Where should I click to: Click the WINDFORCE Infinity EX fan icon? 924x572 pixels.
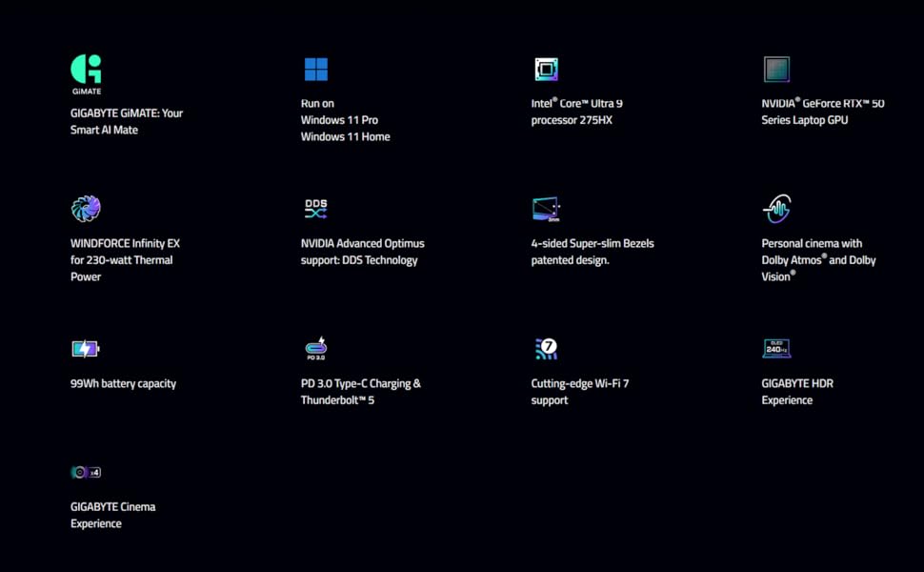click(86, 209)
